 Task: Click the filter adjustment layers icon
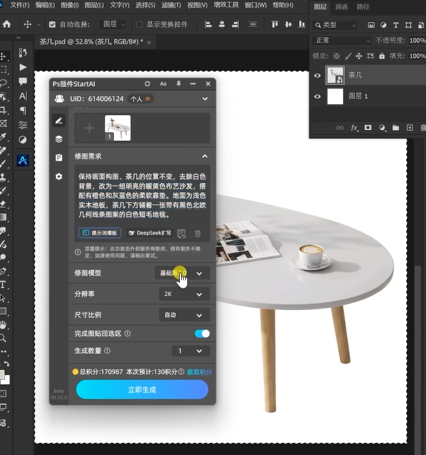point(383,25)
